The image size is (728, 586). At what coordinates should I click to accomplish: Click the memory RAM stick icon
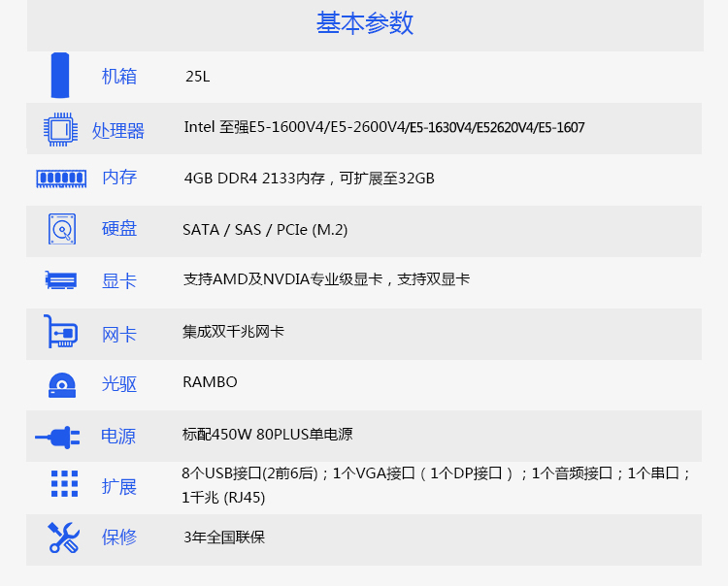(x=60, y=178)
